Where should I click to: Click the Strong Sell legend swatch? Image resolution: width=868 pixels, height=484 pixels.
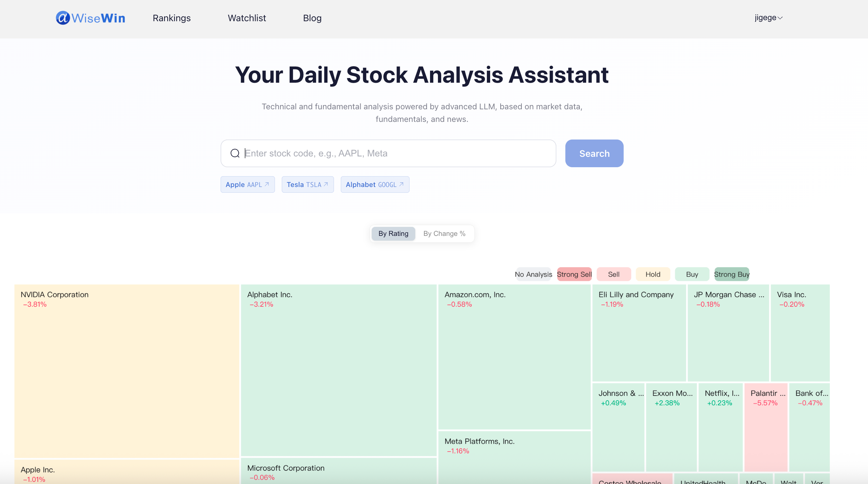click(574, 274)
